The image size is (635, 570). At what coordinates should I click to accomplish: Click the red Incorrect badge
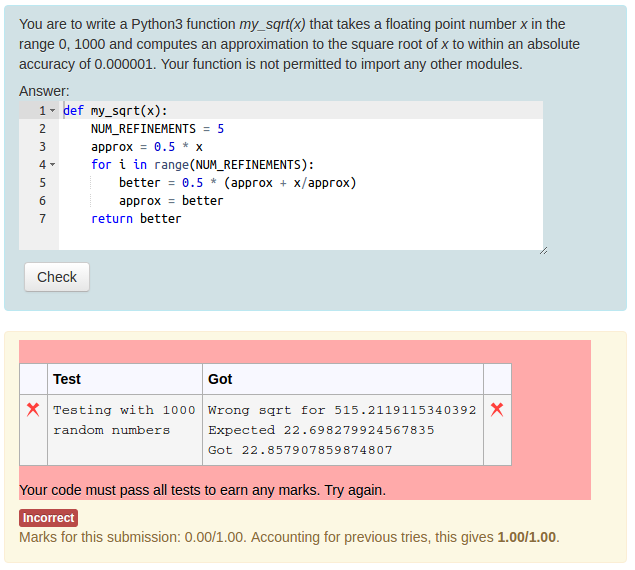pos(48,518)
